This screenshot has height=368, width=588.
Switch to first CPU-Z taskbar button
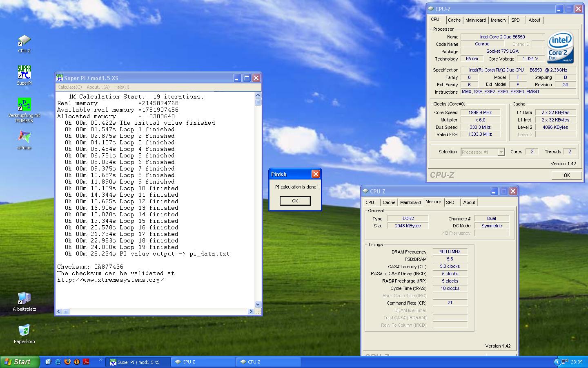[x=203, y=362]
